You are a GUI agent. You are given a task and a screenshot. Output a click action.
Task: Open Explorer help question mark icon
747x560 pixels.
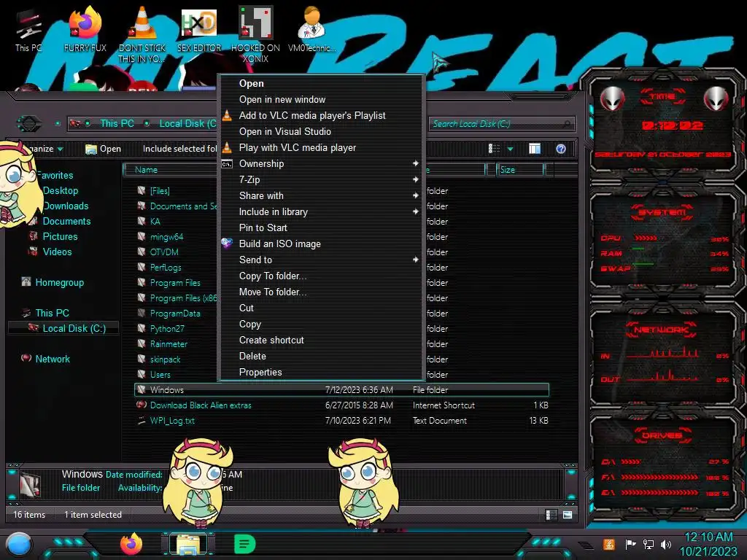pos(561,149)
